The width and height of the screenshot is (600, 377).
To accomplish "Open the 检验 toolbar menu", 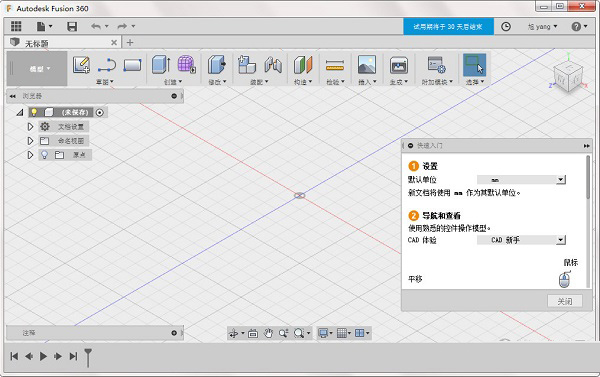I will 336,82.
